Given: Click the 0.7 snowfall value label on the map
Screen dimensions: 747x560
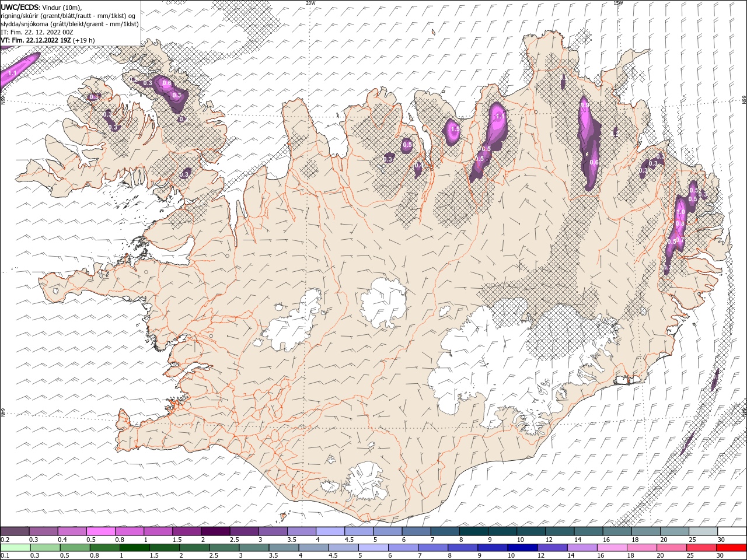Looking at the screenshot, I should coord(680,240).
